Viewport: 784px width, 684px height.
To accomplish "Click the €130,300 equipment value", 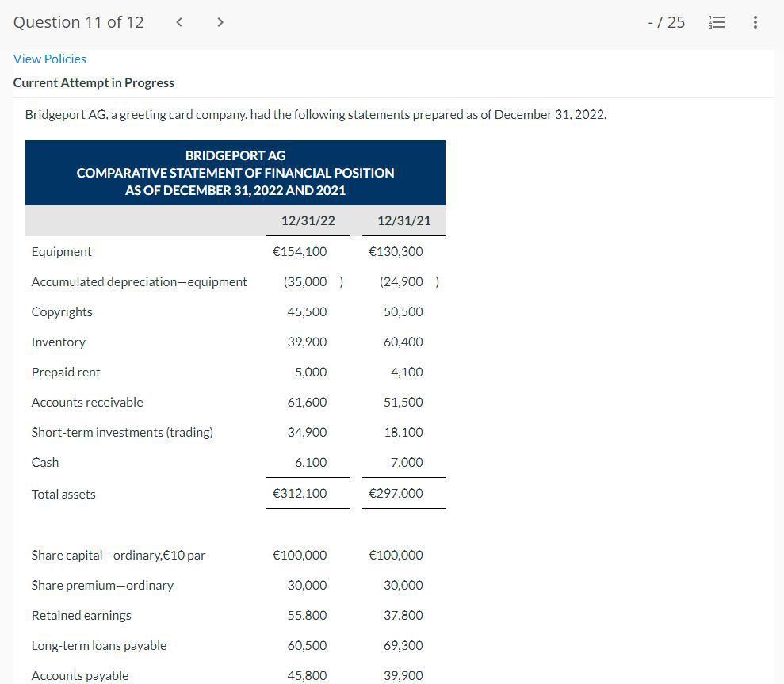I will click(396, 251).
